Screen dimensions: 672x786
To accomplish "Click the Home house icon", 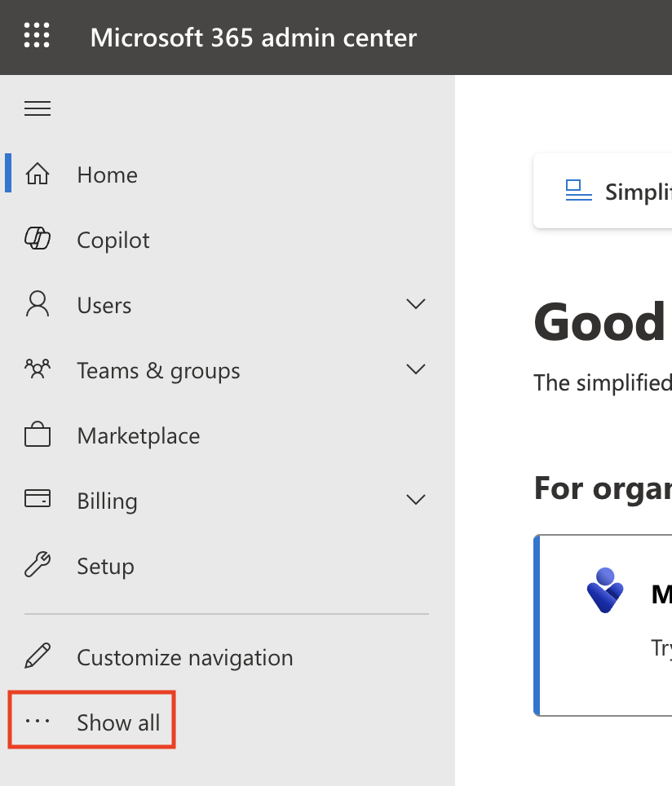I will point(38,174).
